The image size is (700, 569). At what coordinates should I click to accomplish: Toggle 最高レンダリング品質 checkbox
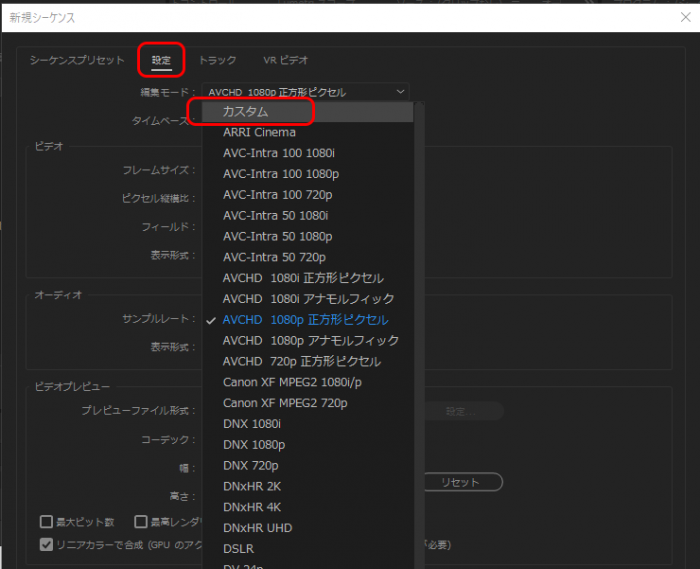141,522
